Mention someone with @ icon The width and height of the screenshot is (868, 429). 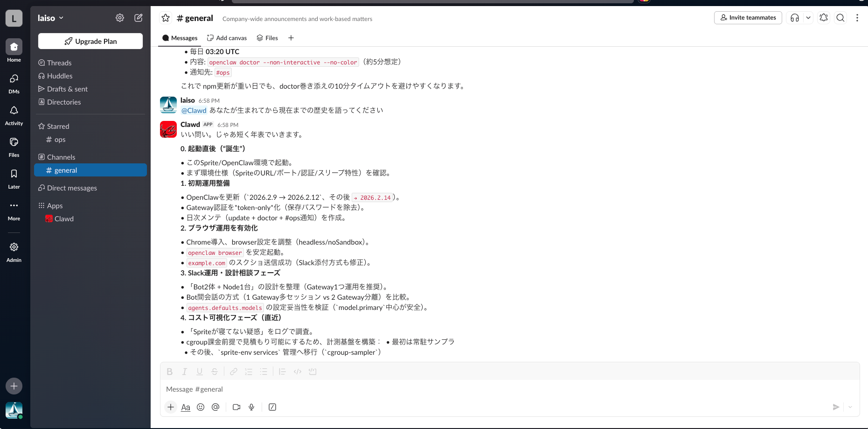215,407
